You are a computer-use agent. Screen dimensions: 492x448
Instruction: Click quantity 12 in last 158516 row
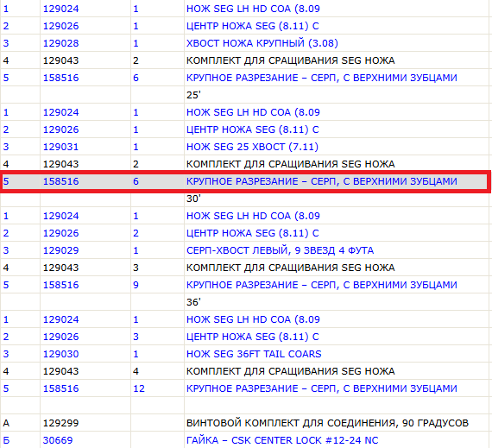[139, 388]
